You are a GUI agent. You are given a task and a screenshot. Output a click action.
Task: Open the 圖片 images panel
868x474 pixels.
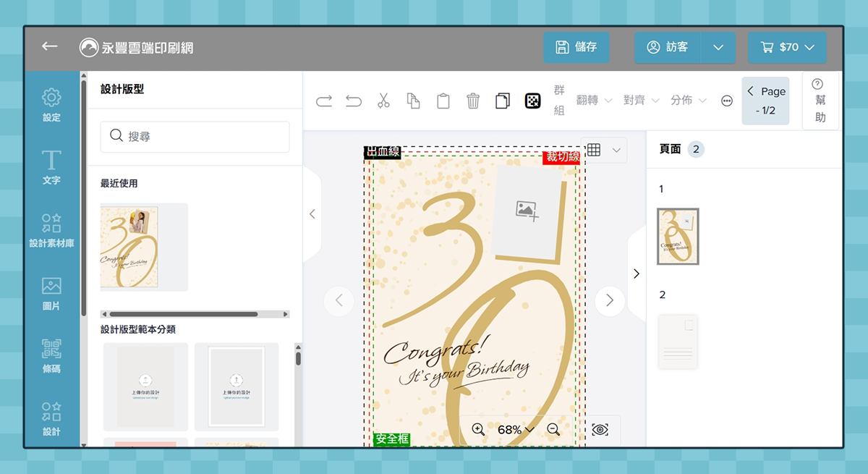(51, 294)
